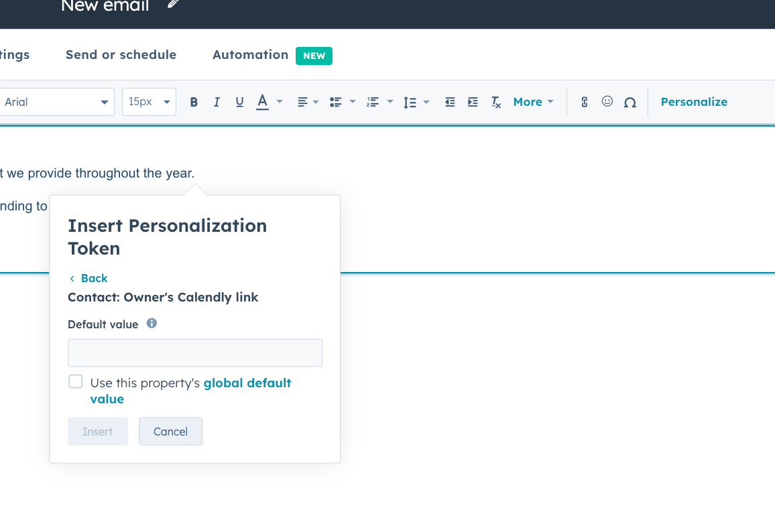Screen dimensions: 775x532
Task: Decrease indent with outdent icon
Action: coord(450,103)
